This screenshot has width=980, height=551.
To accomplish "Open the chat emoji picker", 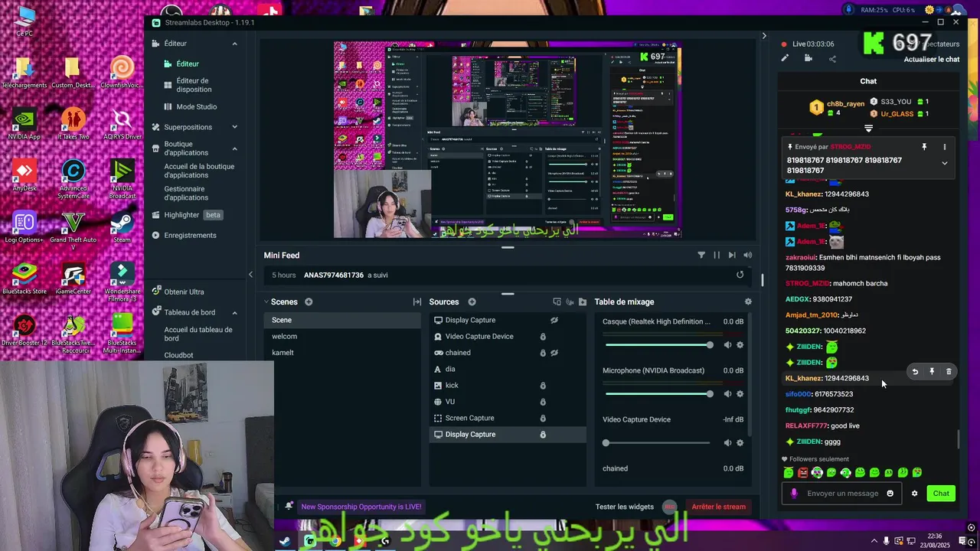I will pos(890,494).
